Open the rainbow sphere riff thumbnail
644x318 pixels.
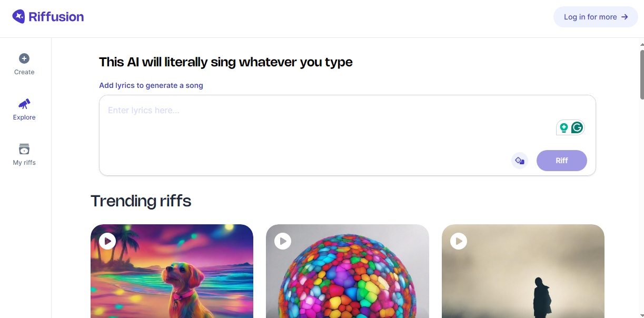point(347,279)
